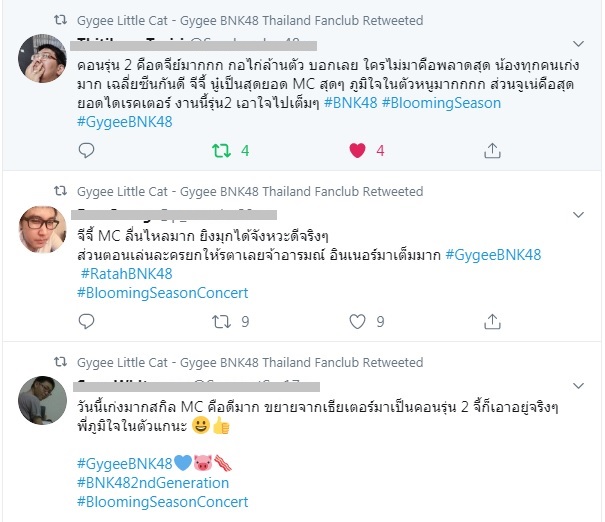
Task: Share the first tweet via upload icon
Action: click(x=492, y=150)
